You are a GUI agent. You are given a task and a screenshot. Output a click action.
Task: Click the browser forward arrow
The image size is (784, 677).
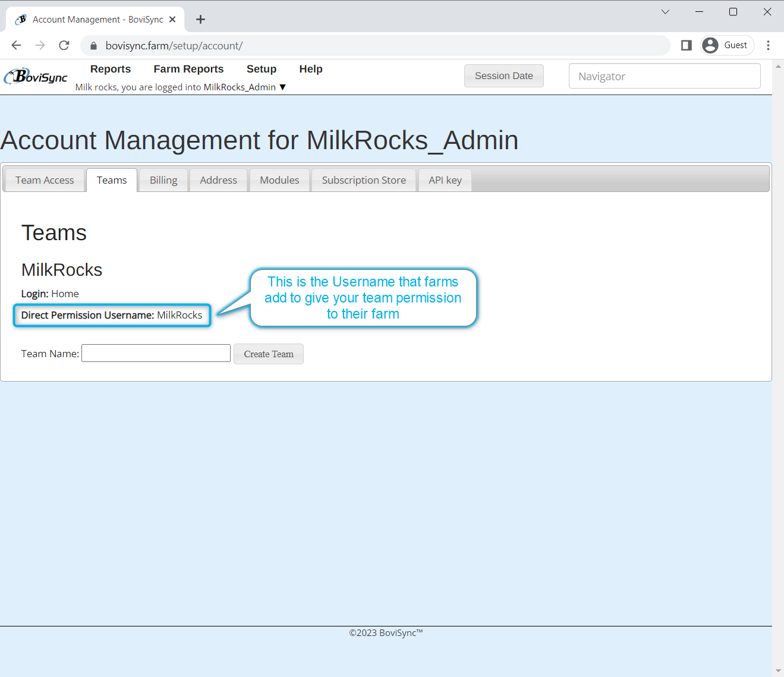click(40, 45)
